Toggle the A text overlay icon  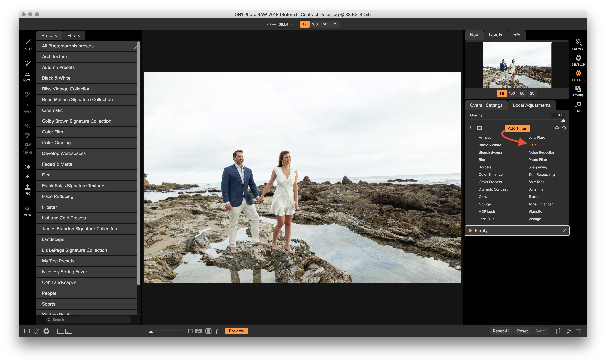(x=198, y=331)
